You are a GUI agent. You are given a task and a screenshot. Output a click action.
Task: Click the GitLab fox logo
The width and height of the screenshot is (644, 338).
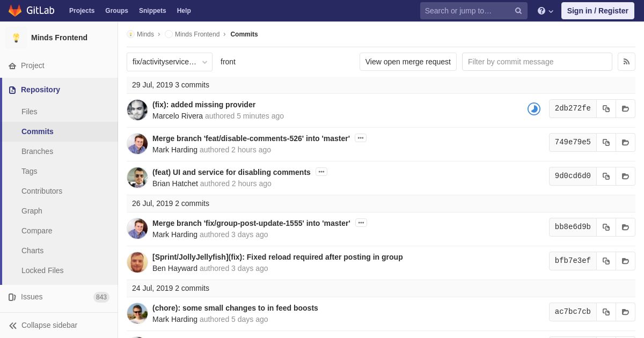point(15,11)
